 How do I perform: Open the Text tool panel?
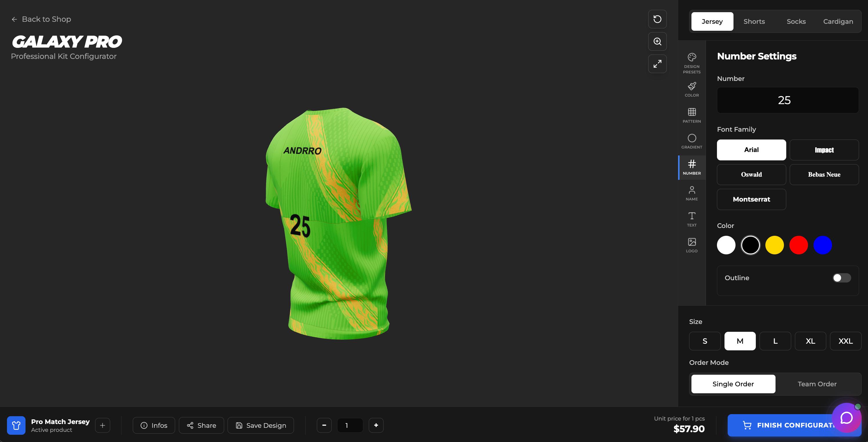[x=692, y=219]
